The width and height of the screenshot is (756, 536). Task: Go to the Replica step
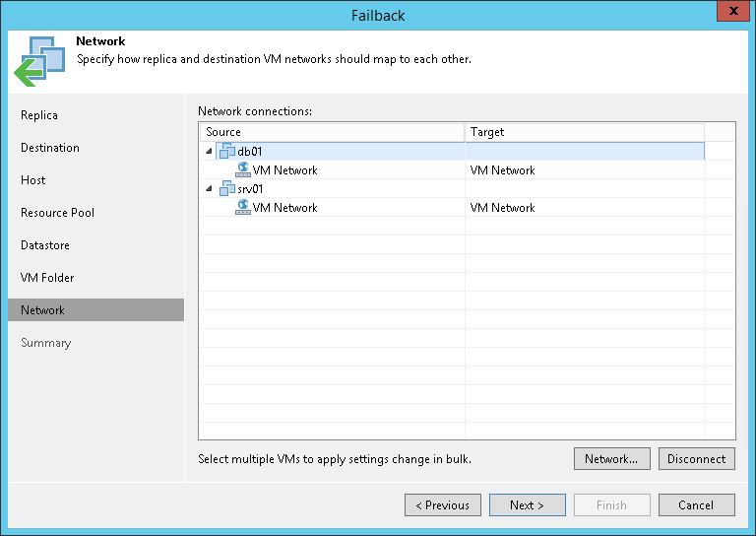39,115
